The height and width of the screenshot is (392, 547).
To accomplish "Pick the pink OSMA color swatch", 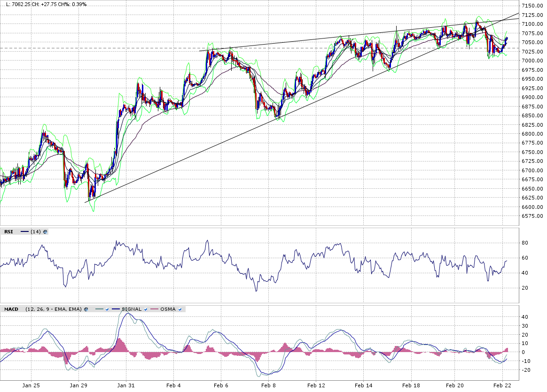I will [154, 309].
